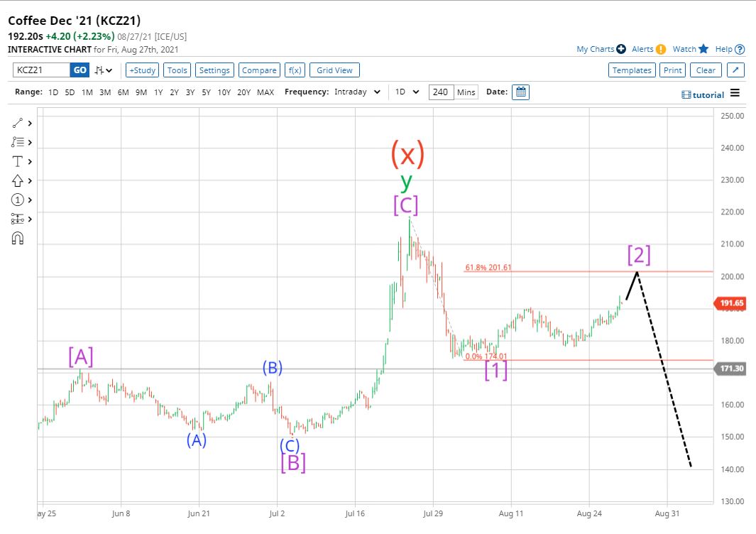This screenshot has height=534, width=756.
Task: Click the +Study button
Action: 142,70
